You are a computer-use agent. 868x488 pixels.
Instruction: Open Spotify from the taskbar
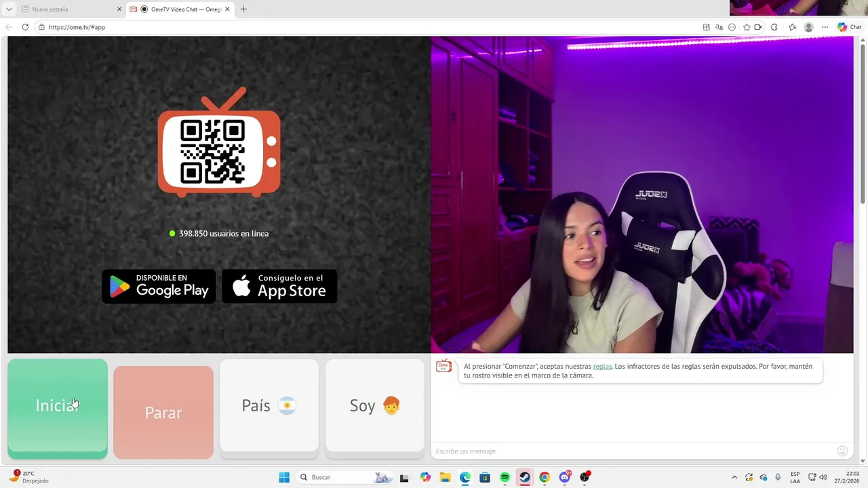[505, 477]
